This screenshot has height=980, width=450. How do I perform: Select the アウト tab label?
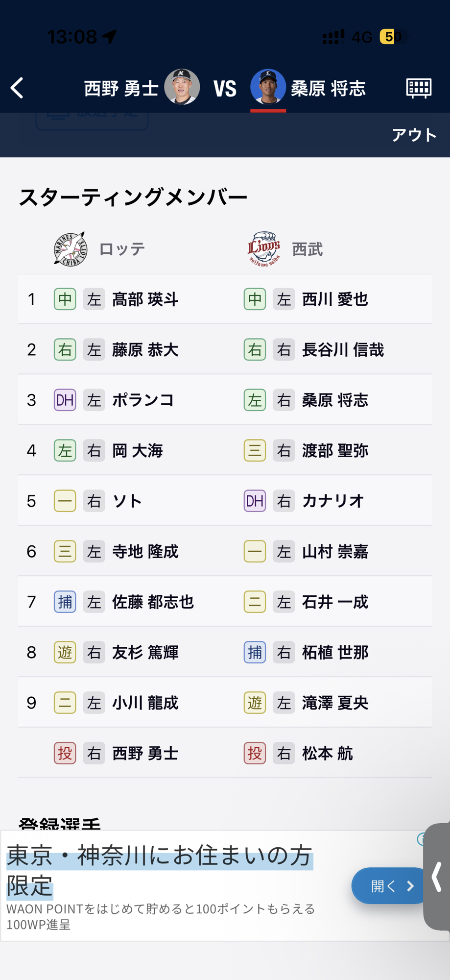coord(414,135)
